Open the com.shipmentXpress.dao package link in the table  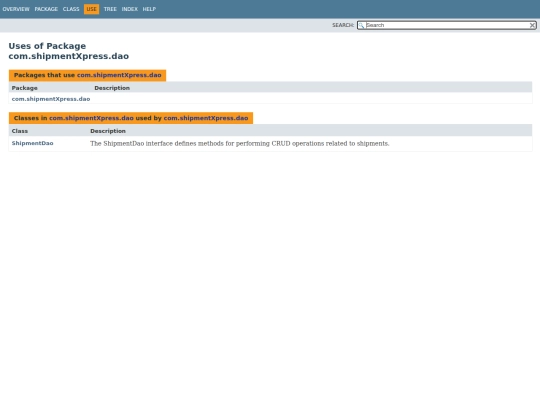pos(51,99)
